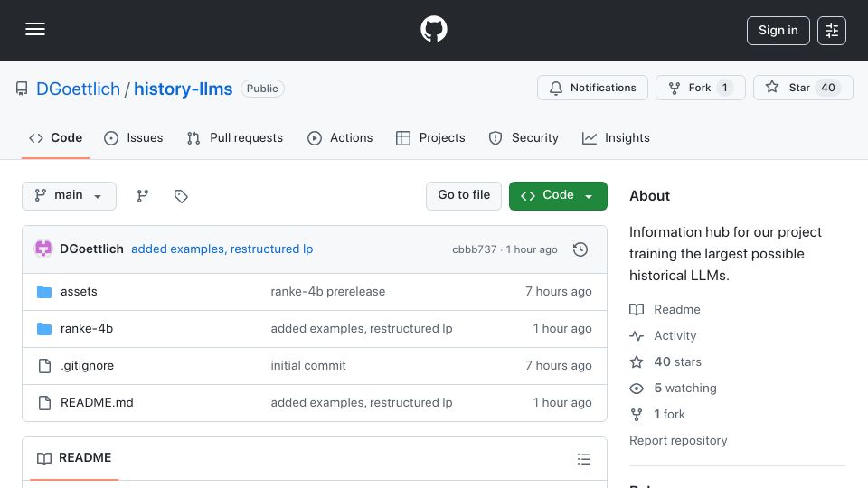Click the 40 count on Star button
This screenshot has width=868, height=488.
(x=827, y=88)
